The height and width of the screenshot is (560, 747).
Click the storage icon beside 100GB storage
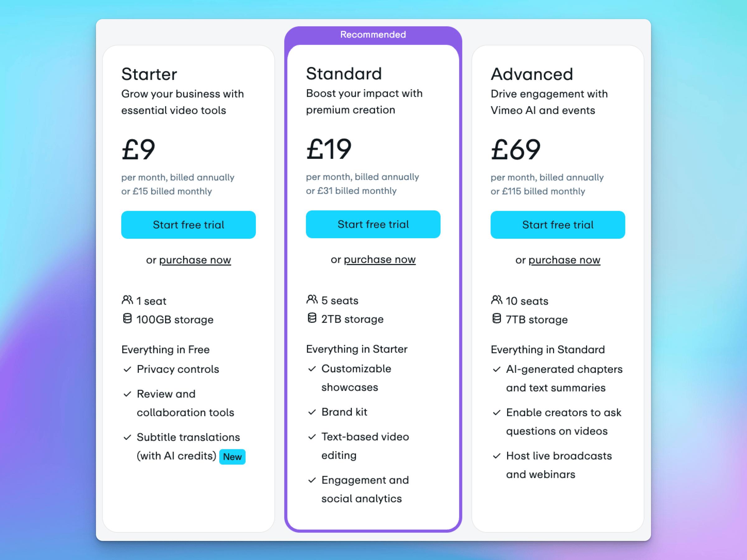point(127,319)
